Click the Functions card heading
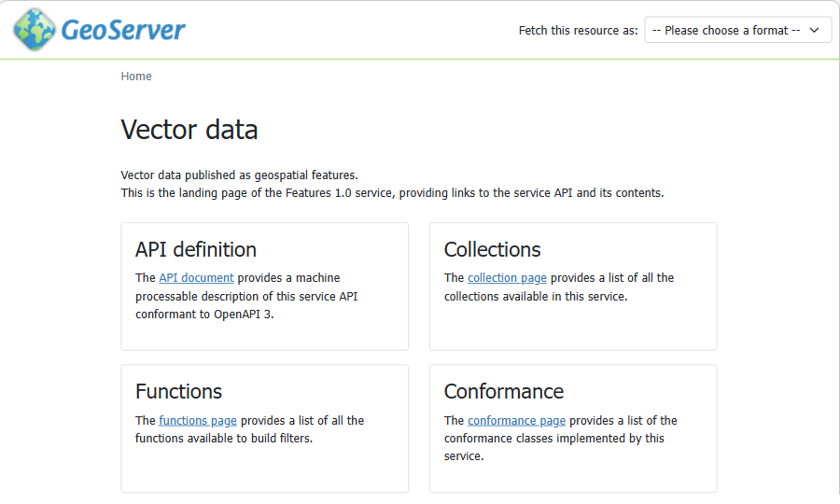The image size is (840, 504). (x=178, y=391)
